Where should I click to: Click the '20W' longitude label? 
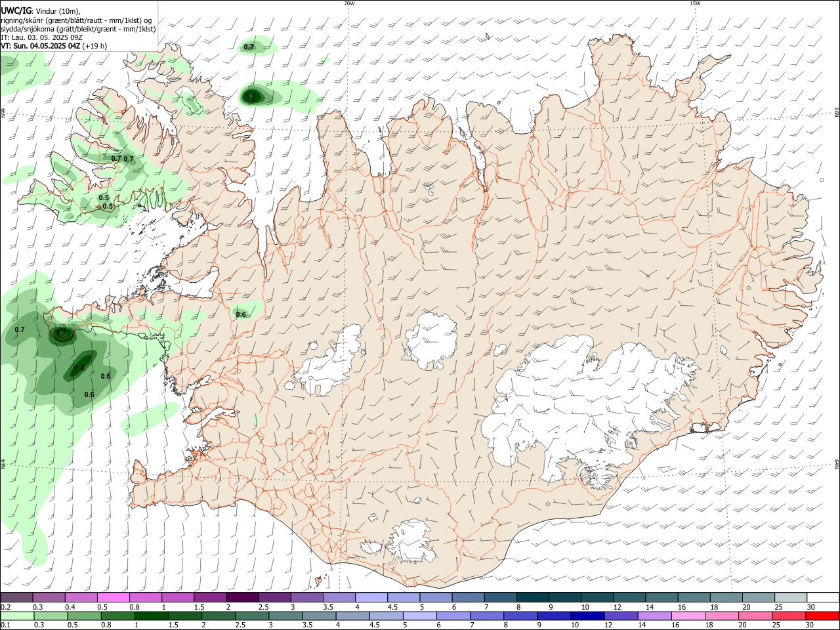coord(349,3)
